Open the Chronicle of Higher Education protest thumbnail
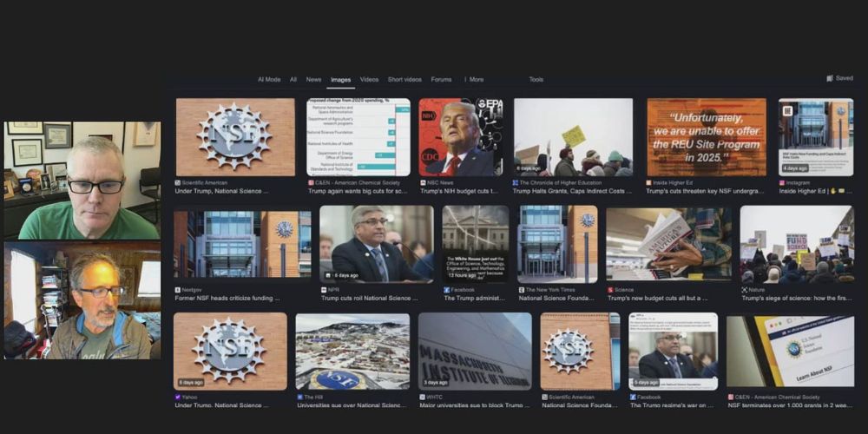Image resolution: width=868 pixels, height=434 pixels. tap(573, 137)
